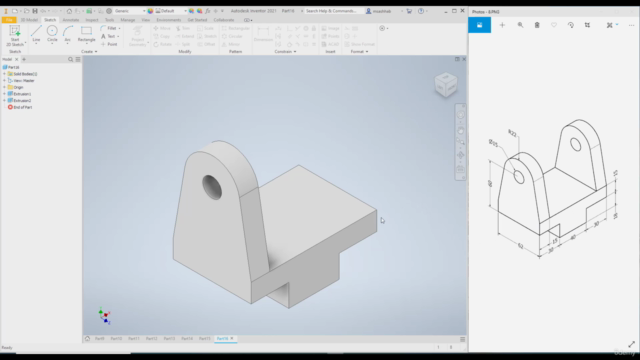Click the Dimension tool

[x=263, y=34]
